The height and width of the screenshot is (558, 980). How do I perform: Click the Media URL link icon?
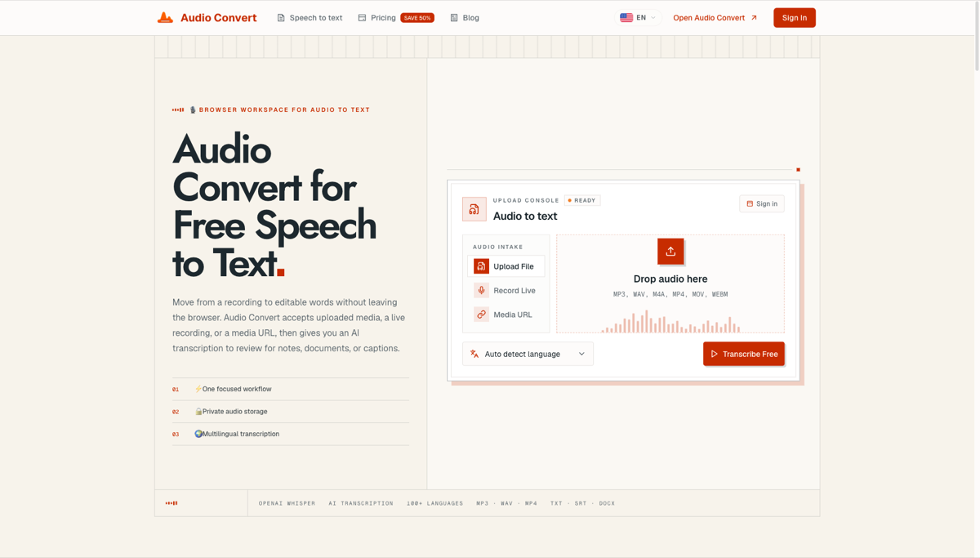click(481, 315)
